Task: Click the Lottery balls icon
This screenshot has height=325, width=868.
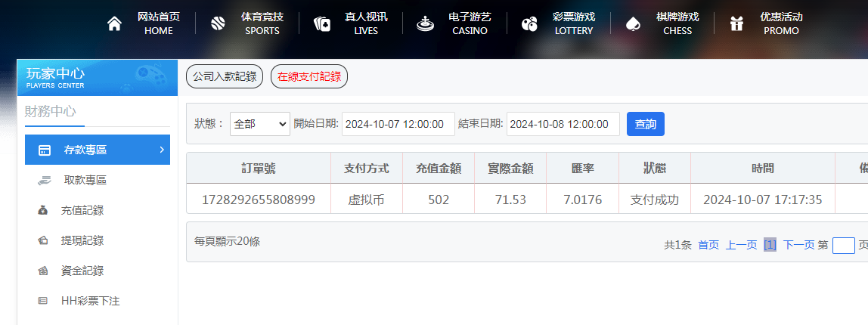Action: click(529, 24)
